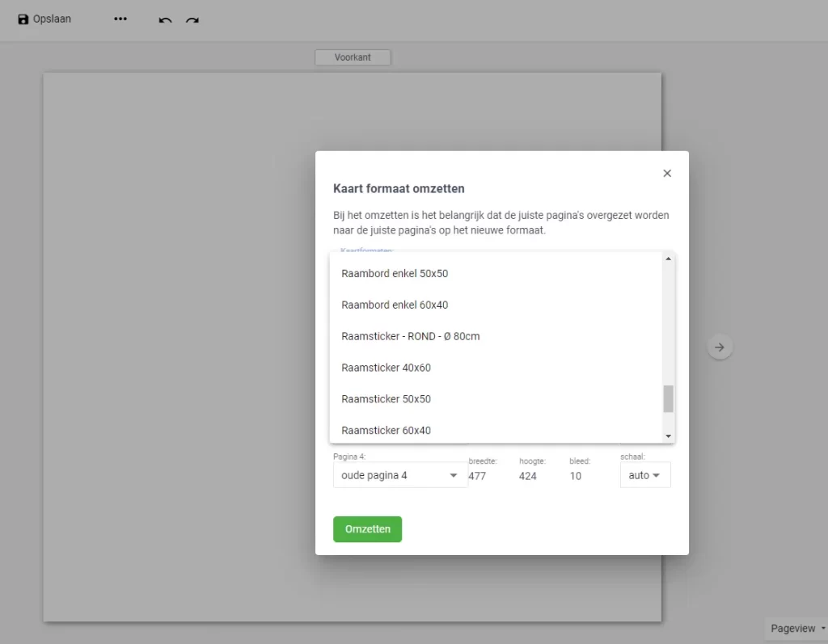Open the schaal auto dropdown
Image resolution: width=828 pixels, height=644 pixels.
(644, 475)
